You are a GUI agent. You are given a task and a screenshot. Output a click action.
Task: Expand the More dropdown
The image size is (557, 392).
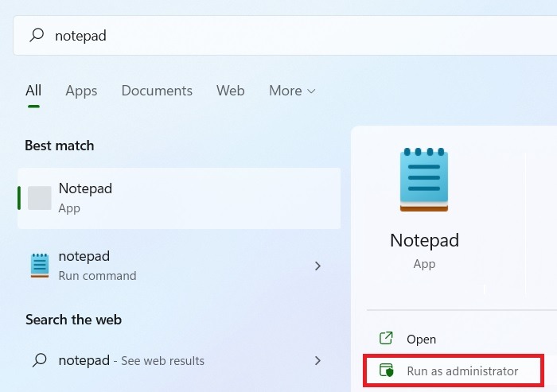tap(292, 91)
